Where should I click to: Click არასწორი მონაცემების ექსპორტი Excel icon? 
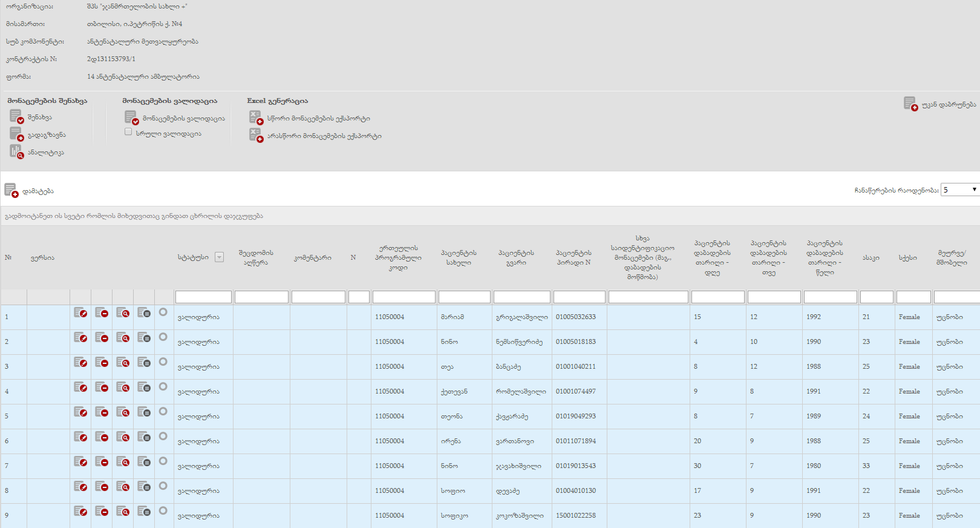(x=256, y=136)
